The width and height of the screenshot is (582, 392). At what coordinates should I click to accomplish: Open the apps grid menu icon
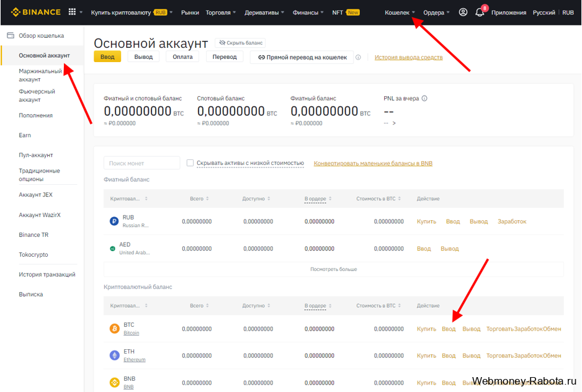[x=72, y=12]
